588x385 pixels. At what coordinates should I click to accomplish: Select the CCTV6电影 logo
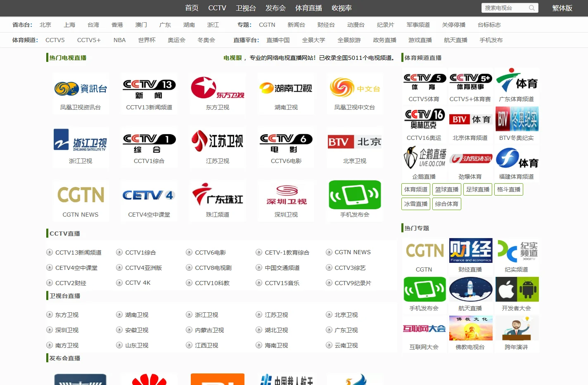tap(286, 142)
